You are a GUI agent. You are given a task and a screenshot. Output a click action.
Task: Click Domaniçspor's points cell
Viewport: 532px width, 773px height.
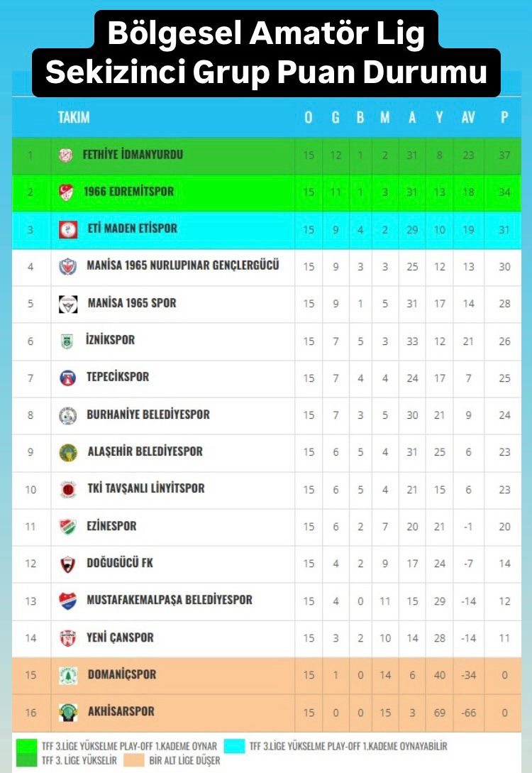click(504, 675)
